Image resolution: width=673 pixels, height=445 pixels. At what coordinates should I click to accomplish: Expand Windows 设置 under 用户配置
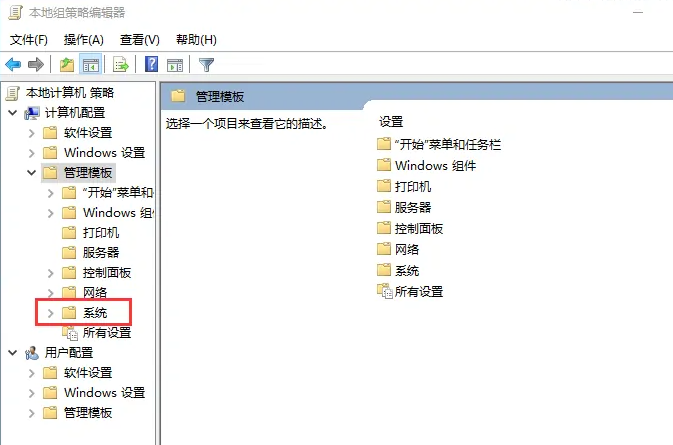(x=31, y=393)
